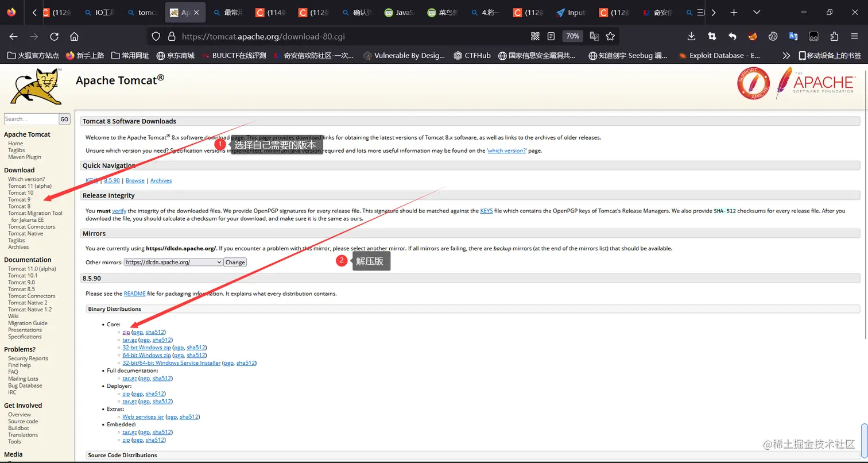Click the QR code icon in address bar
Viewport: 868px width, 463px height.
[x=536, y=36]
